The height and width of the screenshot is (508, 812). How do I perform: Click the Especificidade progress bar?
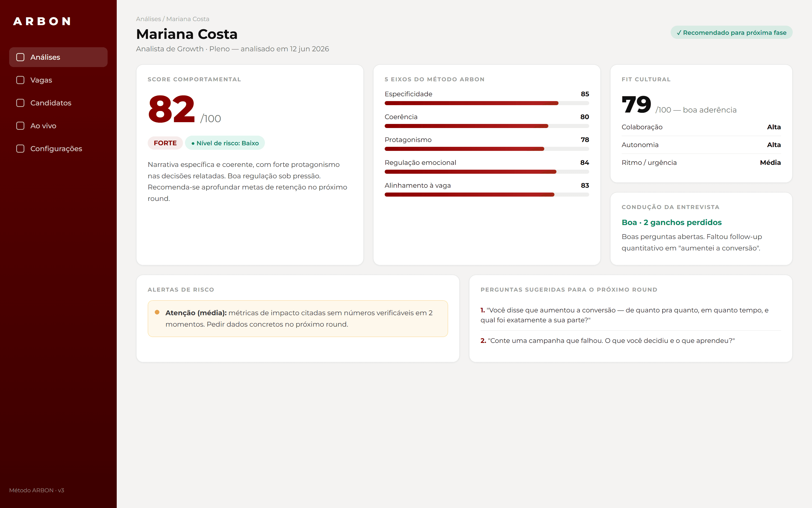[486, 103]
